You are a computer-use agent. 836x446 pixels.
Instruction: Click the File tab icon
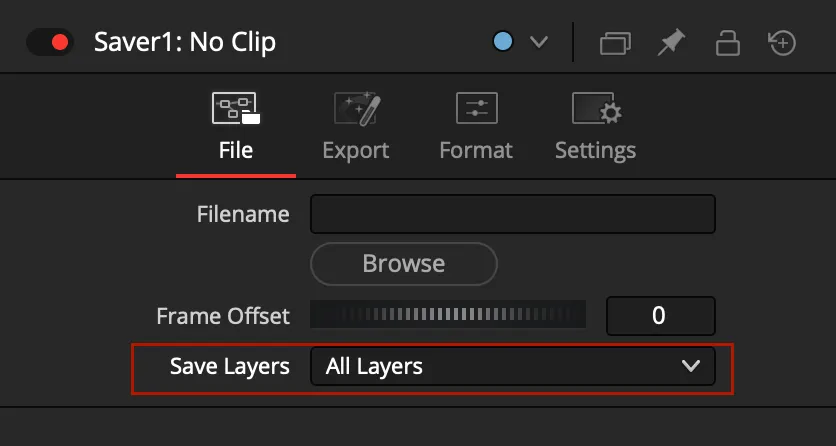coord(235,108)
